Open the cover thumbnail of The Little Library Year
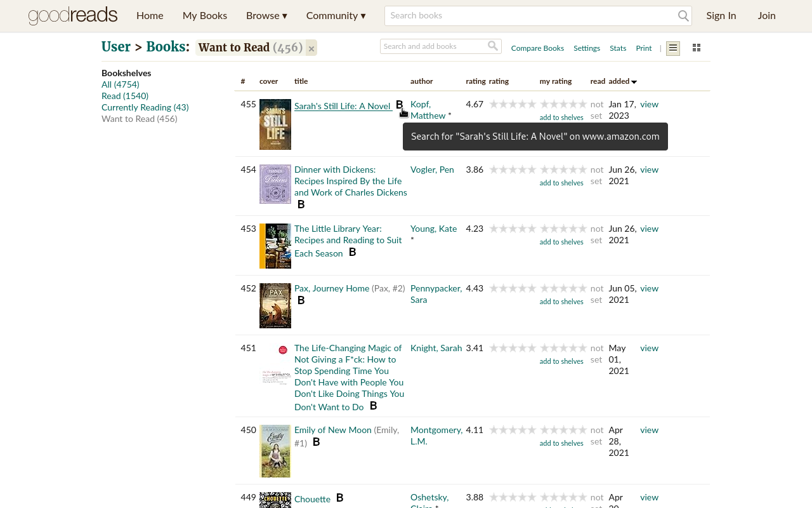This screenshot has height=508, width=812. tap(275, 246)
